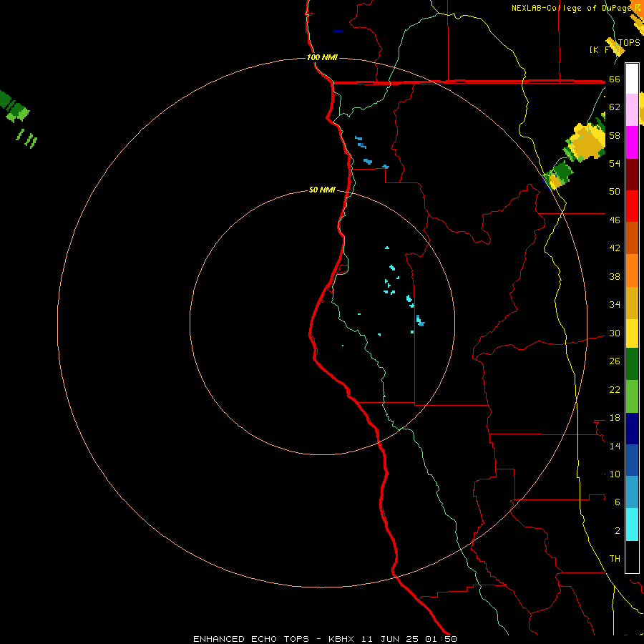Select the 38 legend value
644x644 pixels.
click(615, 276)
